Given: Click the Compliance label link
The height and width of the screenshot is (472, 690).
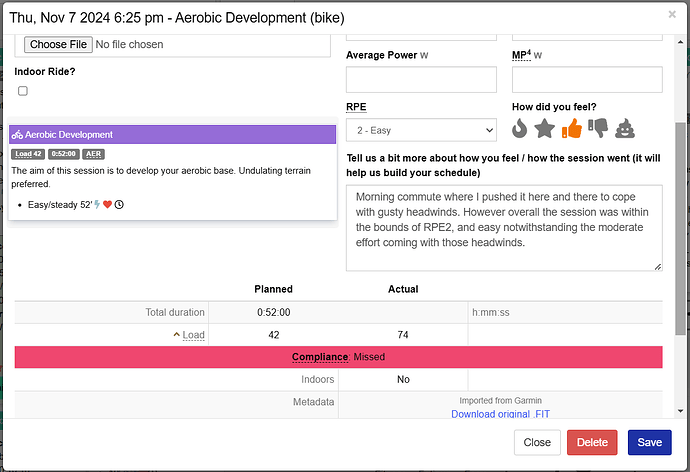Looking at the screenshot, I should [x=320, y=357].
